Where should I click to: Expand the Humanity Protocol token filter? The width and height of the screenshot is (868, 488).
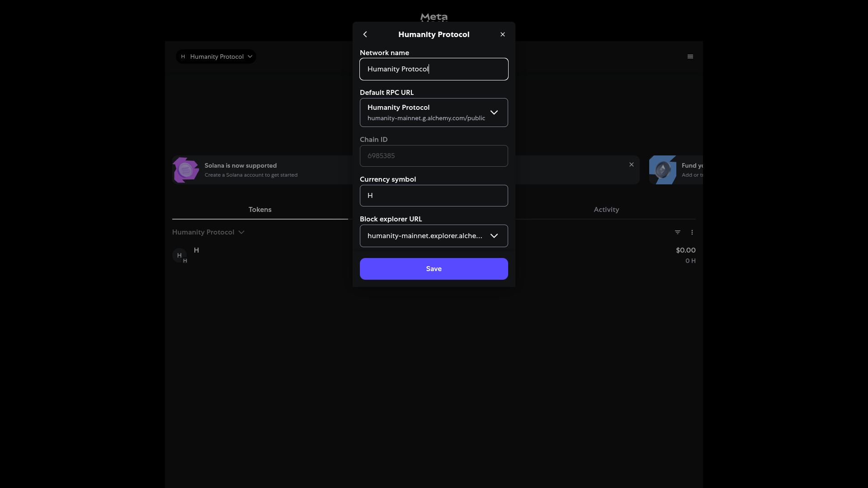click(208, 232)
